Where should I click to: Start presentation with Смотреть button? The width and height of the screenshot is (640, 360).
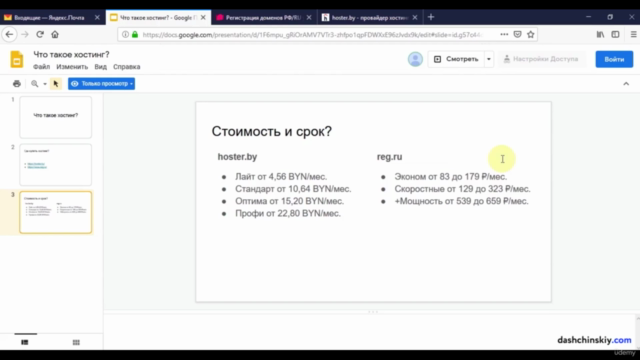pos(456,59)
